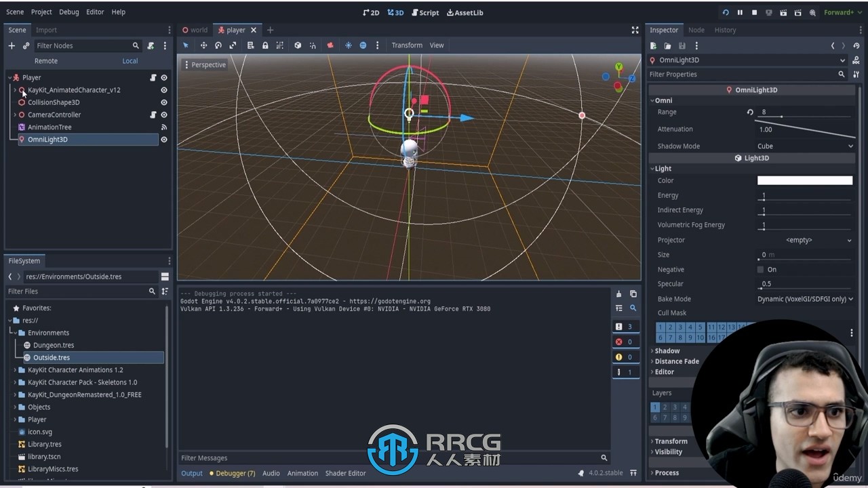Screen dimensions: 868x488
Task: Toggle distraction-free mode icon
Action: click(635, 30)
